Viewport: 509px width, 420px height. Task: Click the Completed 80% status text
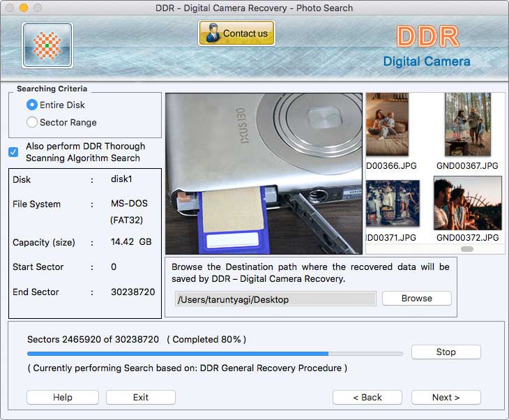point(206,340)
